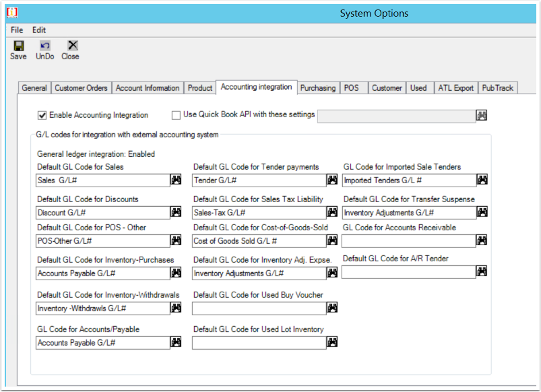The width and height of the screenshot is (541, 392).
Task: Open the lookup for Transfer Suspense GL code
Action: (x=482, y=212)
